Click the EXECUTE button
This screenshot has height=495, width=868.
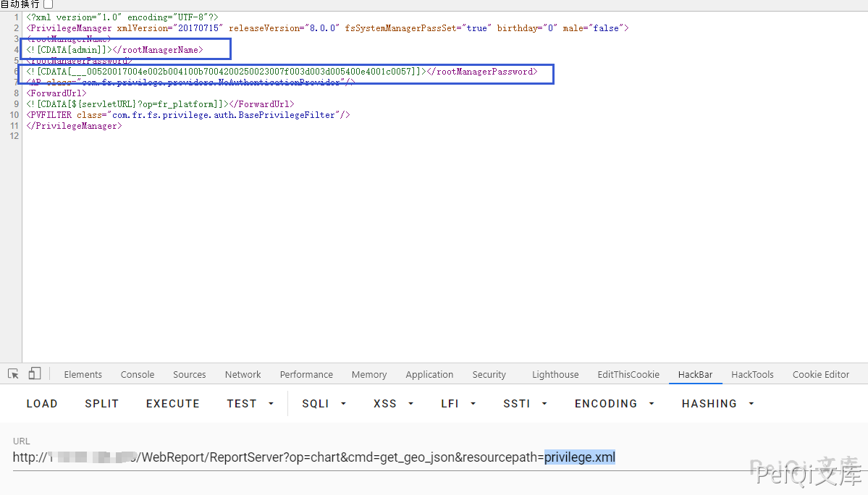click(x=172, y=404)
